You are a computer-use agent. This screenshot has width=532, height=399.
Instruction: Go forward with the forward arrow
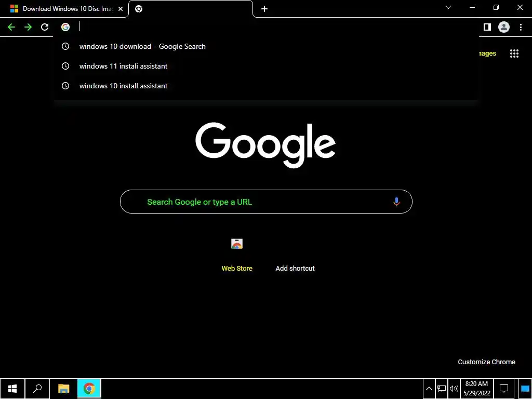28,27
